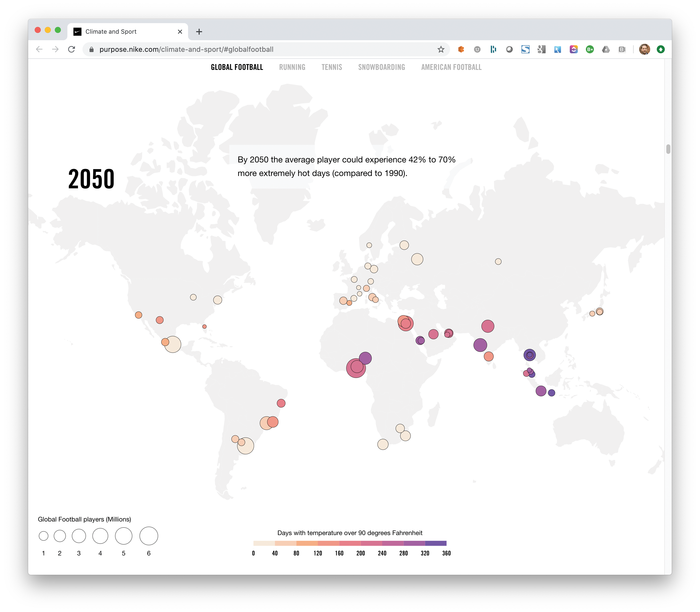Click the orange cube extension icon

461,50
